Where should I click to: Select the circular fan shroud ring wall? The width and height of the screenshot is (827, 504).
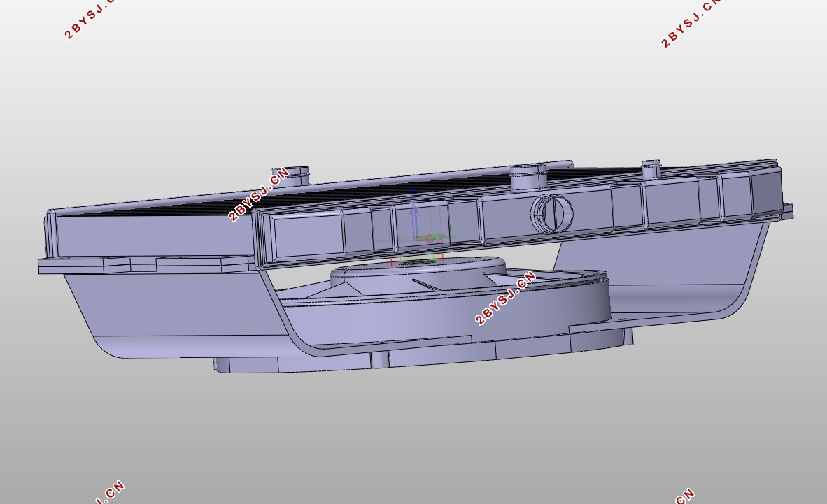coord(448,317)
